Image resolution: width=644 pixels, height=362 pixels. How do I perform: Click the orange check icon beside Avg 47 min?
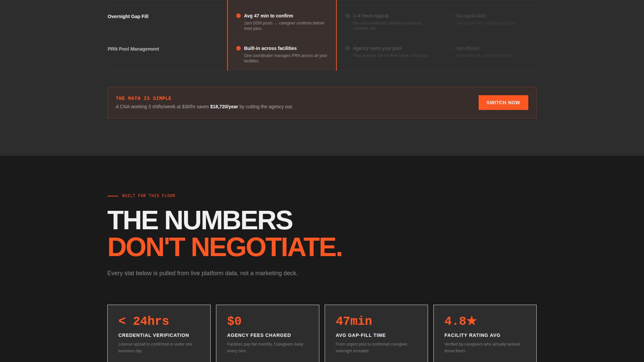(238, 16)
